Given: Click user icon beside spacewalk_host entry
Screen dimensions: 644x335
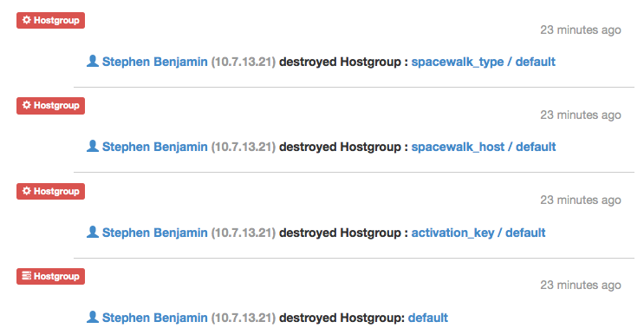Looking at the screenshot, I should pos(93,147).
